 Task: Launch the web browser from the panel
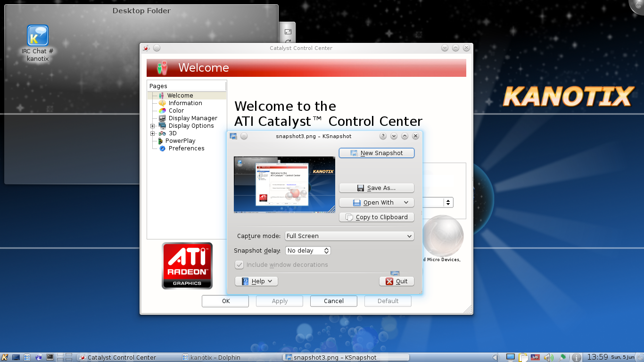[x=39, y=357]
